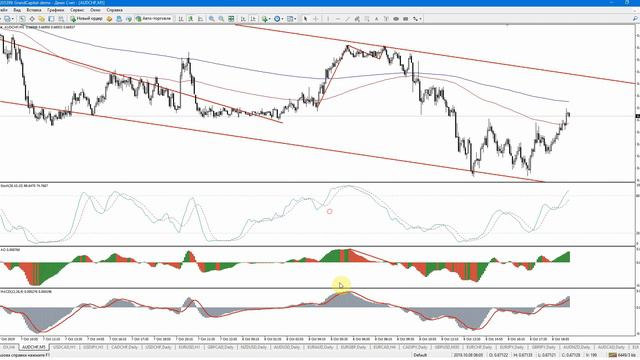Click the MetaEditor gold icon
640x360 pixels.
(x=109, y=19)
